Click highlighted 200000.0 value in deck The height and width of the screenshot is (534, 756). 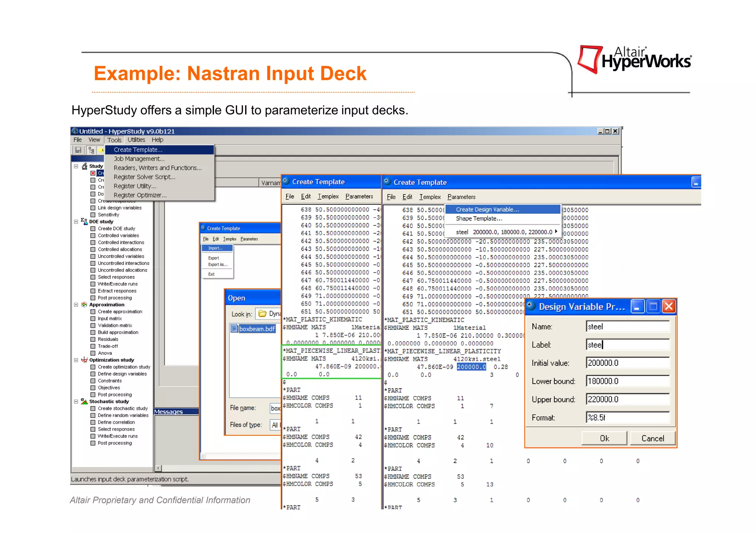click(x=471, y=366)
